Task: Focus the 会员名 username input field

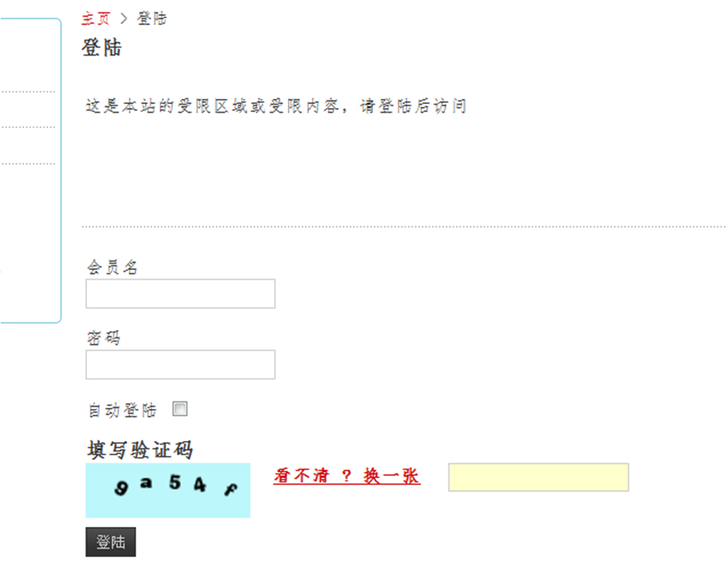Action: pyautogui.click(x=180, y=294)
